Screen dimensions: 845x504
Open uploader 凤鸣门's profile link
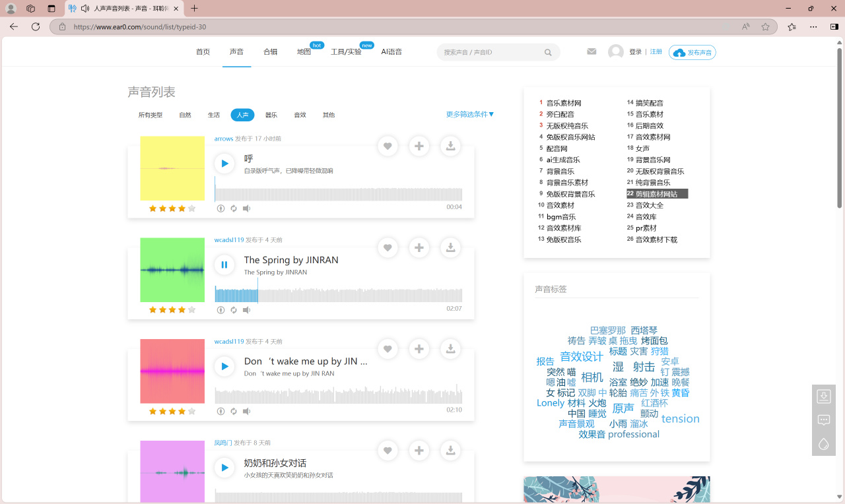[x=223, y=443]
